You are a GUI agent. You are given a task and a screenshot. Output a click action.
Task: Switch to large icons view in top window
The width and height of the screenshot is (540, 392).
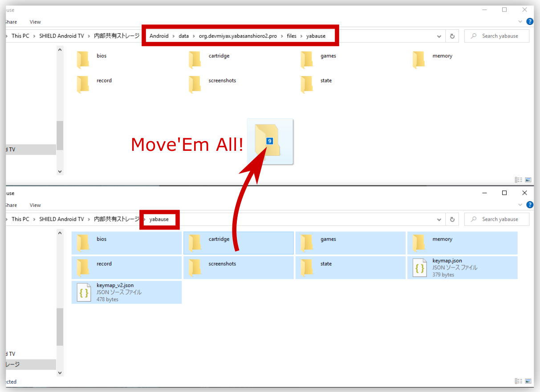point(528,180)
